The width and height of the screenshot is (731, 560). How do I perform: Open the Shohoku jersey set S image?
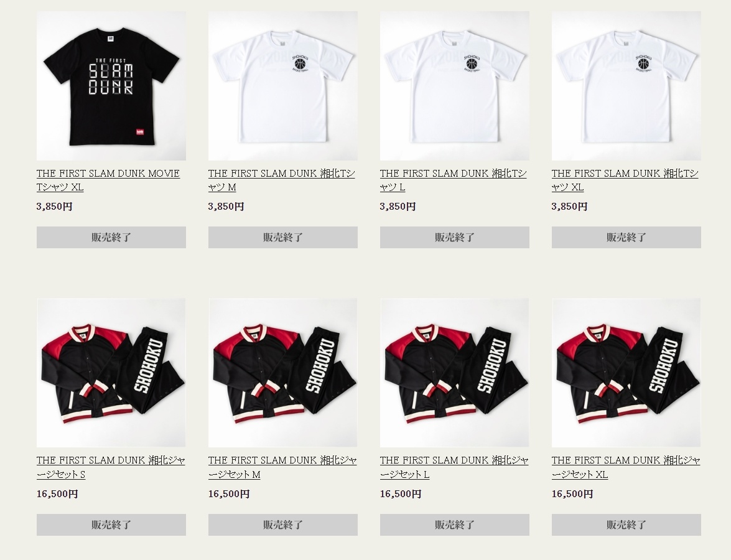111,373
